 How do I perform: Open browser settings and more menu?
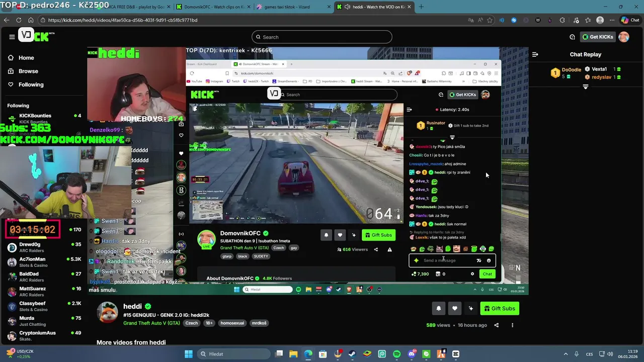point(612,20)
